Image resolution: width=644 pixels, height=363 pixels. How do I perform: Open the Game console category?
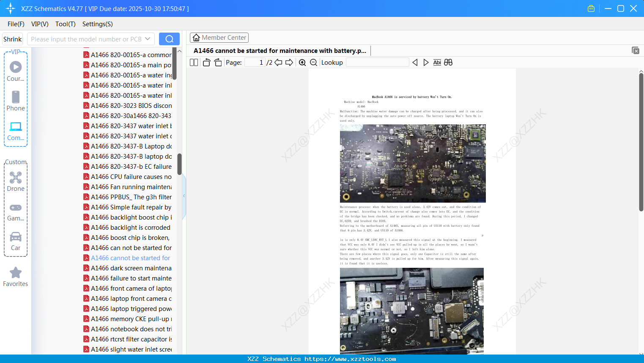(16, 212)
